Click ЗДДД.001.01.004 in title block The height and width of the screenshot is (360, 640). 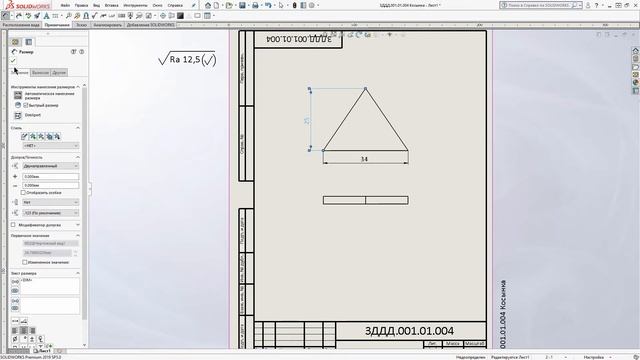pos(409,331)
